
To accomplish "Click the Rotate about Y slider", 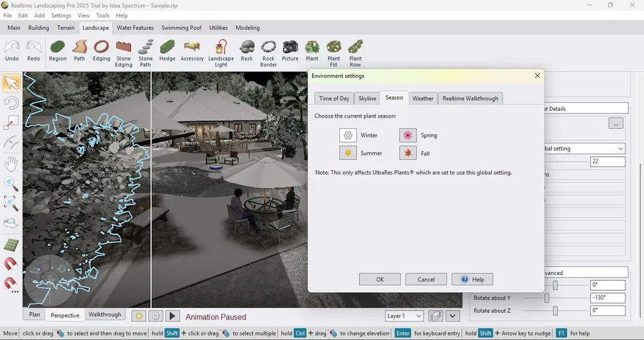I will pyautogui.click(x=547, y=298).
